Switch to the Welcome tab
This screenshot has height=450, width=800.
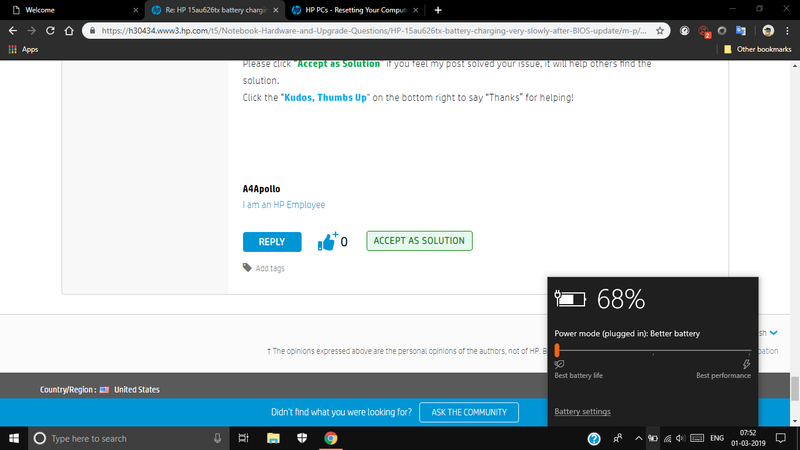pos(71,10)
